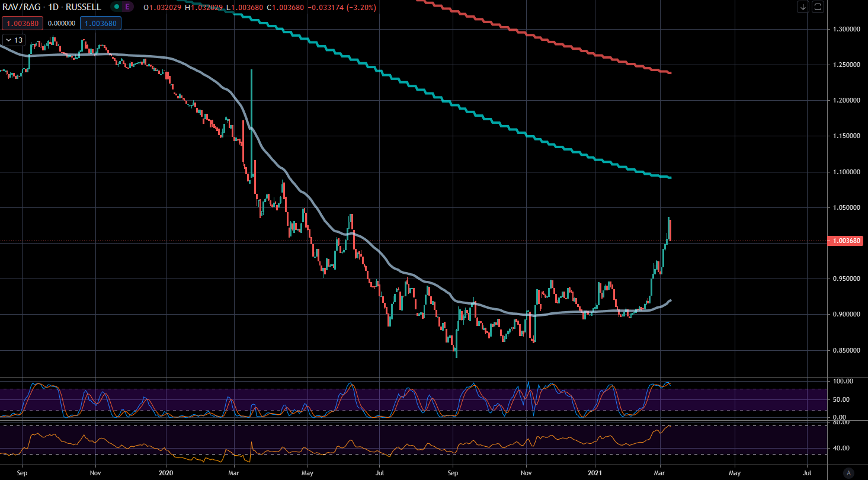
Task: Click the 2020 label on time axis
Action: (166, 473)
